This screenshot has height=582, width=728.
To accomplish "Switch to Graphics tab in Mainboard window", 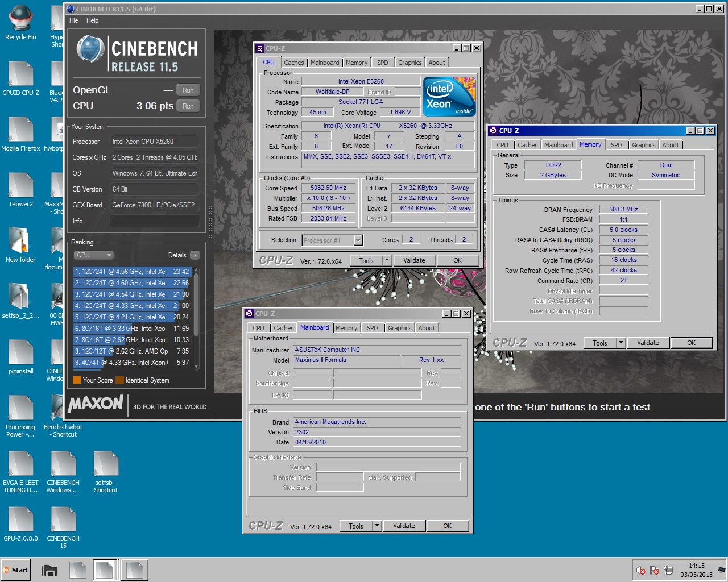I will click(x=400, y=328).
